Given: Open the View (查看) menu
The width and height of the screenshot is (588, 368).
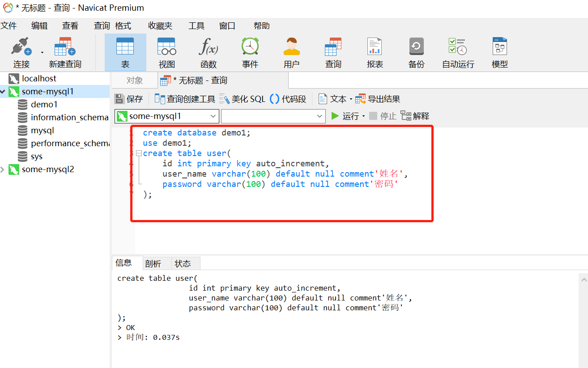Looking at the screenshot, I should pyautogui.click(x=70, y=26).
